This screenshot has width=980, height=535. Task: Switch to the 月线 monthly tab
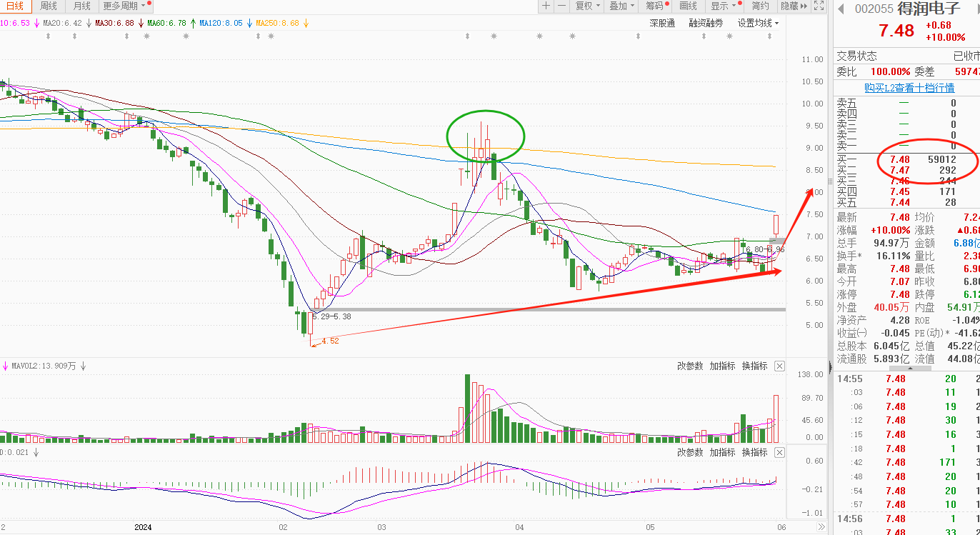pos(81,6)
